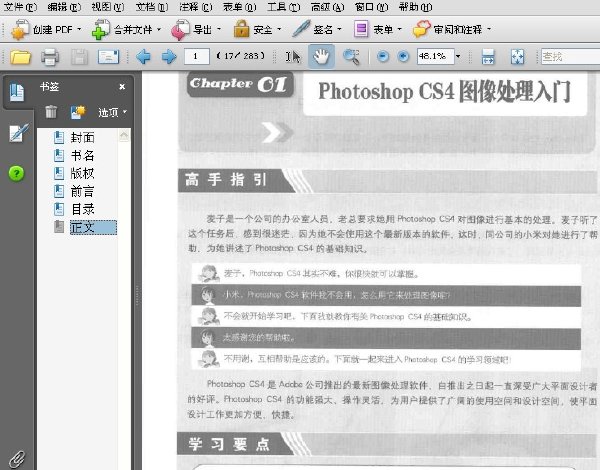Open the 签名 (Sign) pen dropdown
This screenshot has width=600, height=470.
pos(317,29)
